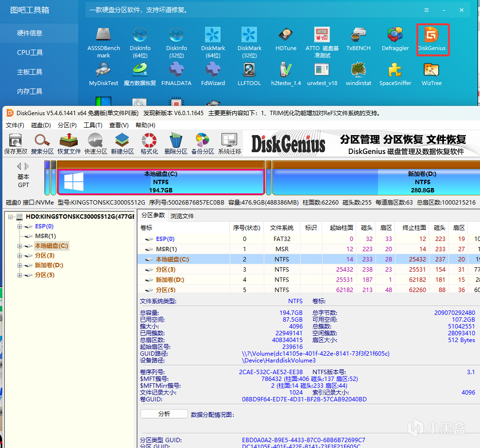Viewport: 480px width, 448px height.
Task: Click 格式化 toolbar button
Action: click(x=149, y=144)
